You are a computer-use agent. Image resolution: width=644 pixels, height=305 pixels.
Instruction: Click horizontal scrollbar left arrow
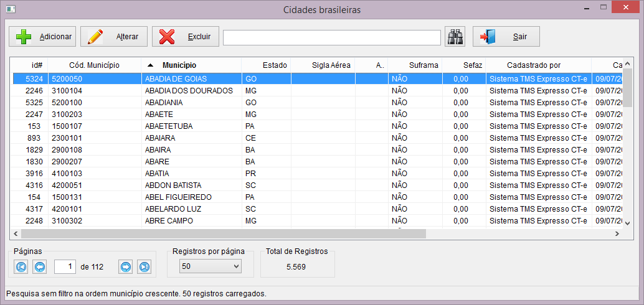(x=16, y=233)
